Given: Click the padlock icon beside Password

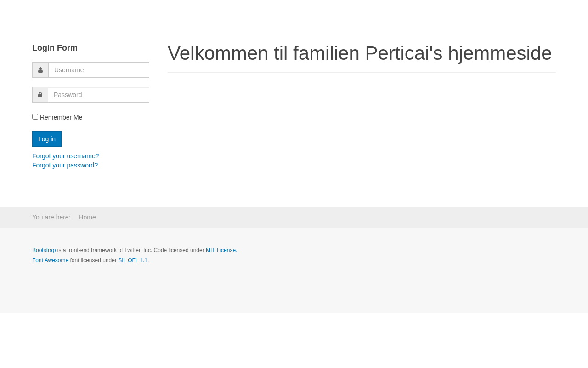Looking at the screenshot, I should click(40, 95).
